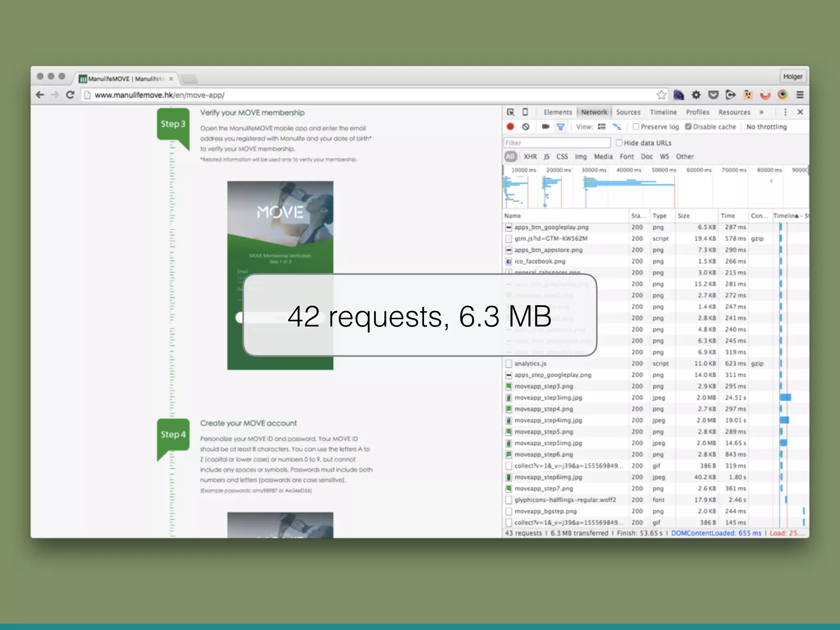
Task: Select the gtm.js request row
Action: pos(656,238)
